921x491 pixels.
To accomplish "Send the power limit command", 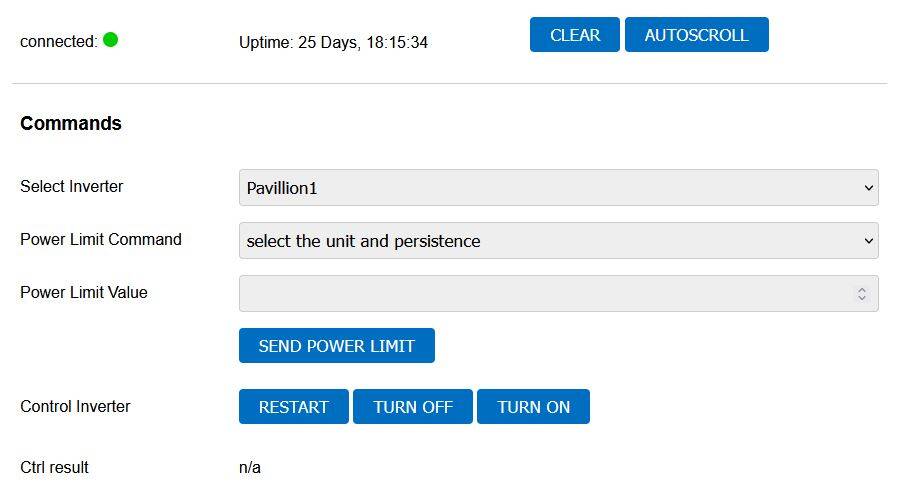I will coord(337,346).
